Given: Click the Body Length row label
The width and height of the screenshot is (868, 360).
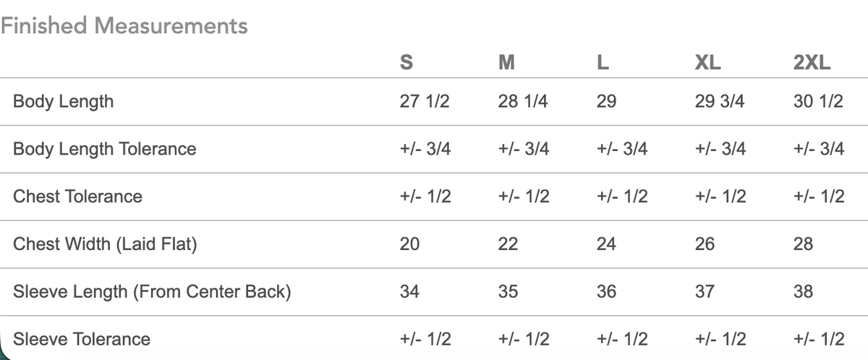Looking at the screenshot, I should coord(64,101).
